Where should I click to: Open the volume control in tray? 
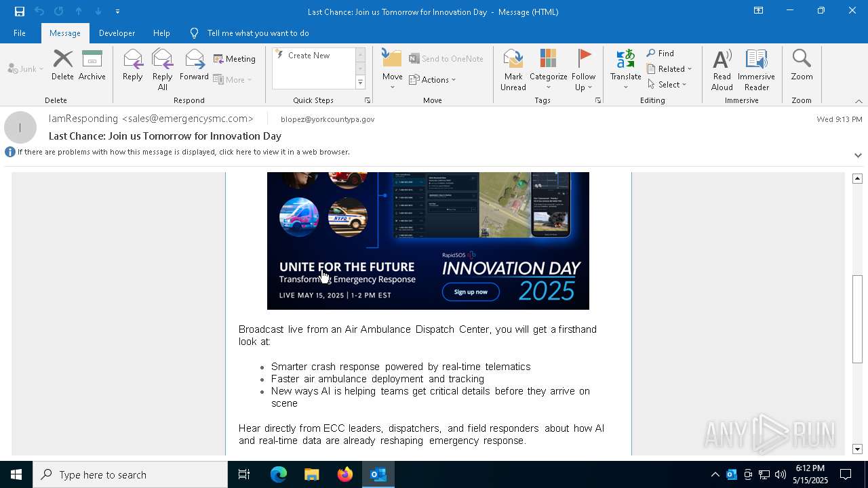781,474
